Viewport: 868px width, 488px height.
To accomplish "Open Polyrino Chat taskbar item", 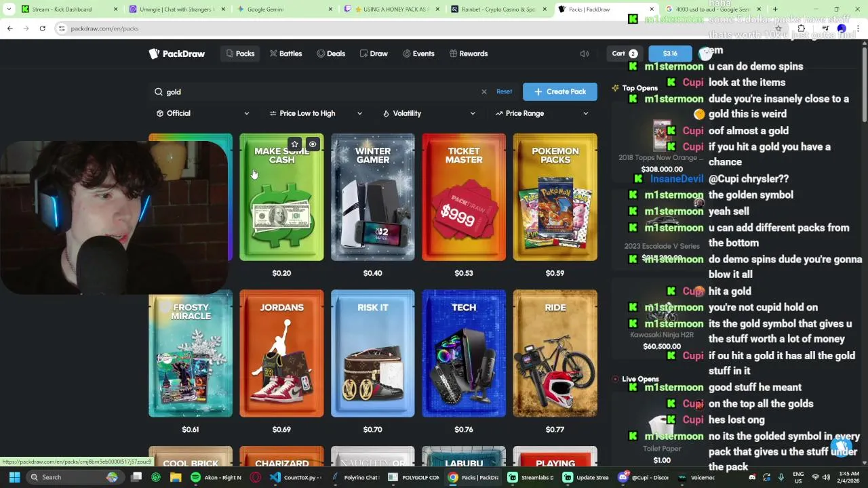I will point(354,477).
